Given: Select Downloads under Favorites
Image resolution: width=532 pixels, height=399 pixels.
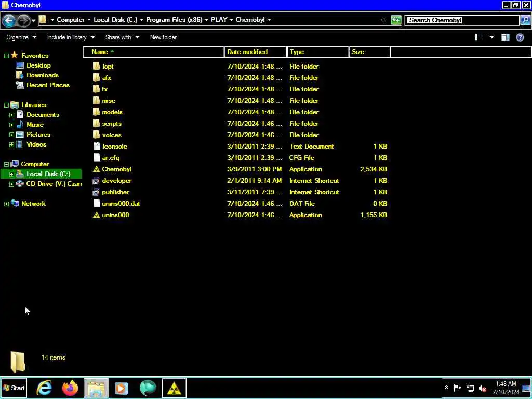Looking at the screenshot, I should (43, 75).
